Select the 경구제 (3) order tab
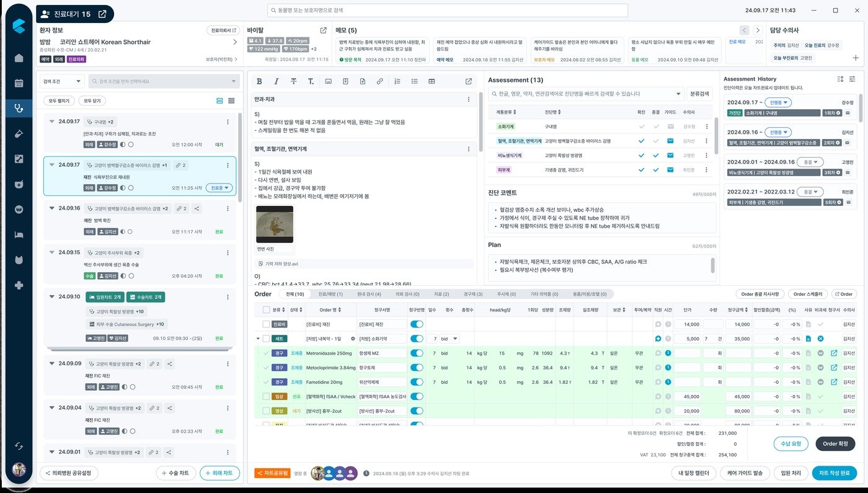Image resolution: width=868 pixels, height=493 pixels. click(x=473, y=294)
